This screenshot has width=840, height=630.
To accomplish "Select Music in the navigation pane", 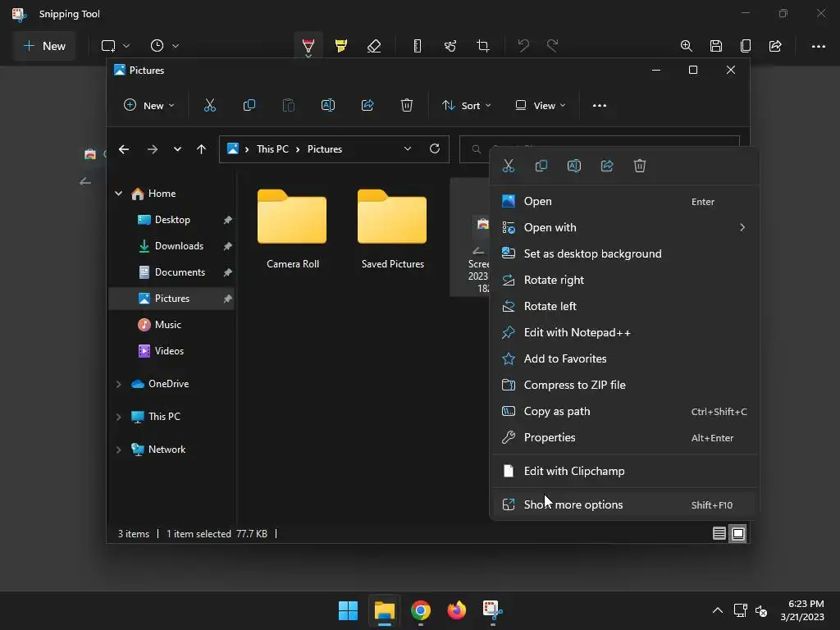I will [x=172, y=325].
